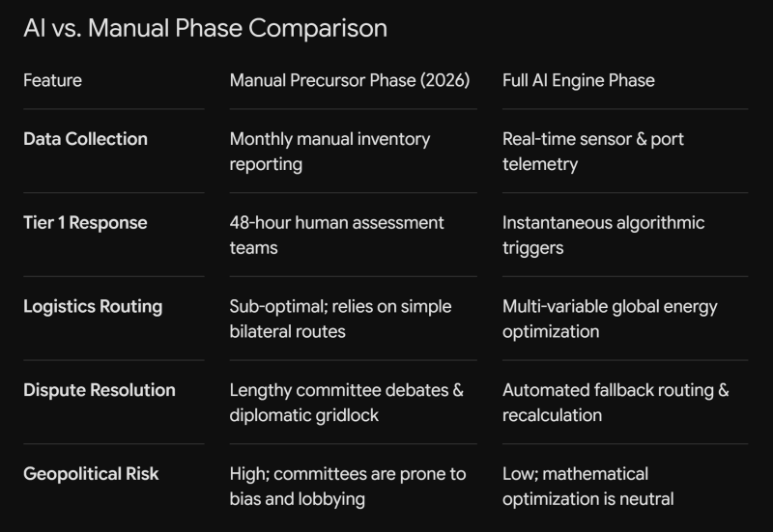Screen dimensions: 773x532
Task: Select the Logistics Routing row label
Action: (93, 306)
